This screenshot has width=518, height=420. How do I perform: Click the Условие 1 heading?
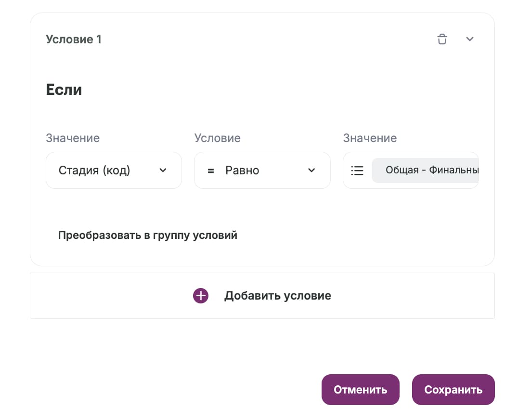(74, 39)
